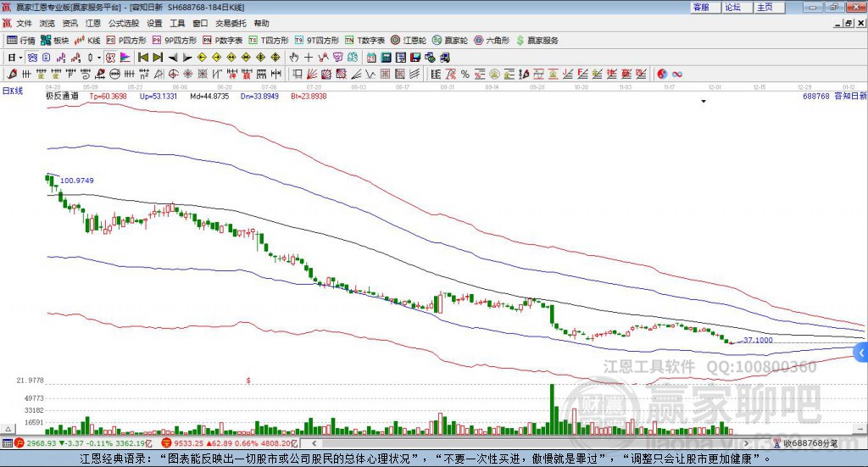Open the P数字表 tool
The image size is (868, 467).
pyautogui.click(x=223, y=41)
